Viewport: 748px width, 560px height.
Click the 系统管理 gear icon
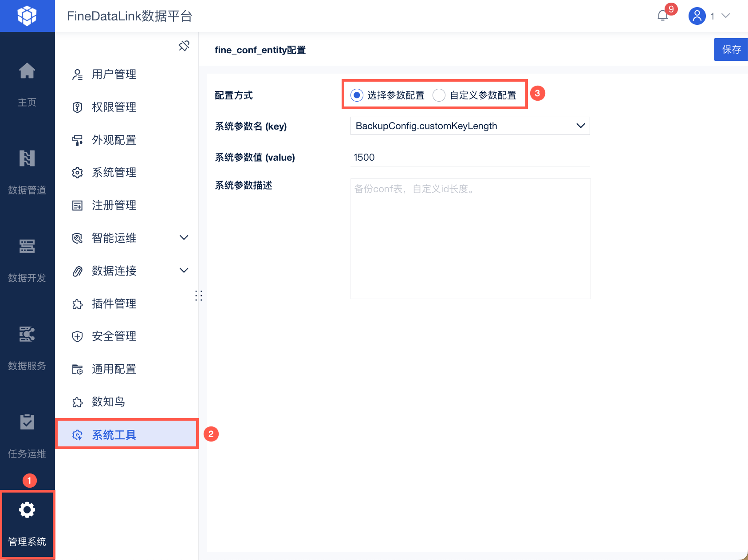click(x=78, y=173)
